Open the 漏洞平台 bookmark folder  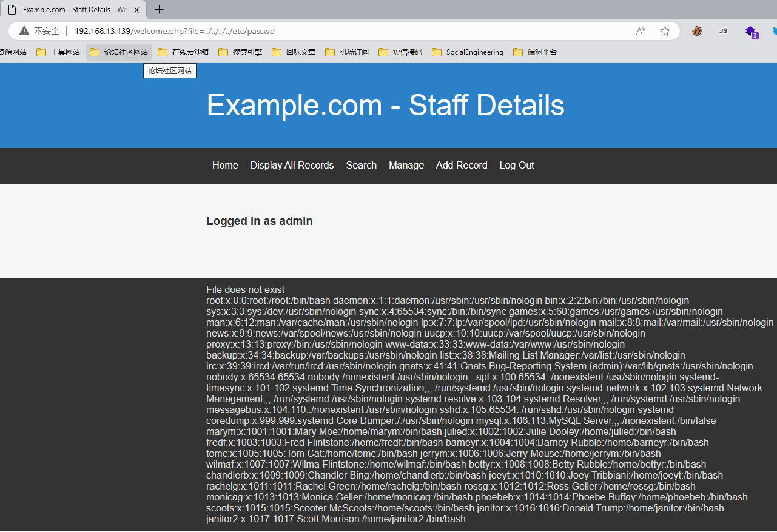(x=535, y=52)
